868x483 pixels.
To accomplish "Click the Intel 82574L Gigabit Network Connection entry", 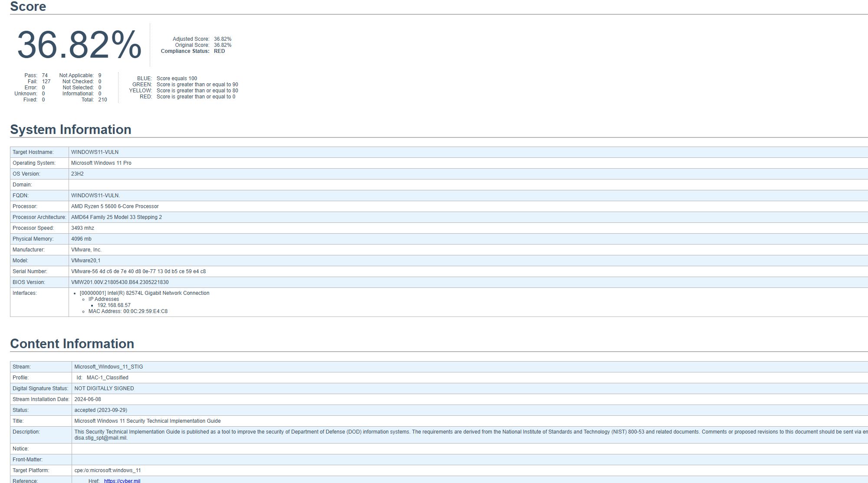I will [x=145, y=293].
